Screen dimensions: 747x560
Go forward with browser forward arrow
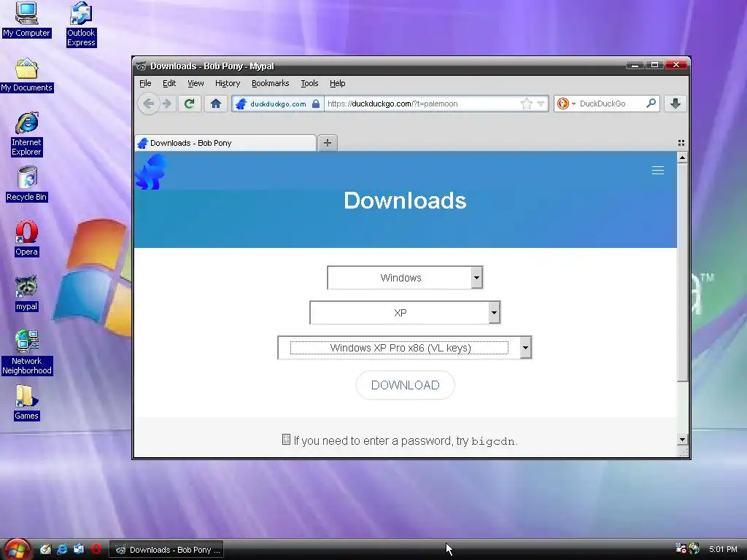coord(167,104)
